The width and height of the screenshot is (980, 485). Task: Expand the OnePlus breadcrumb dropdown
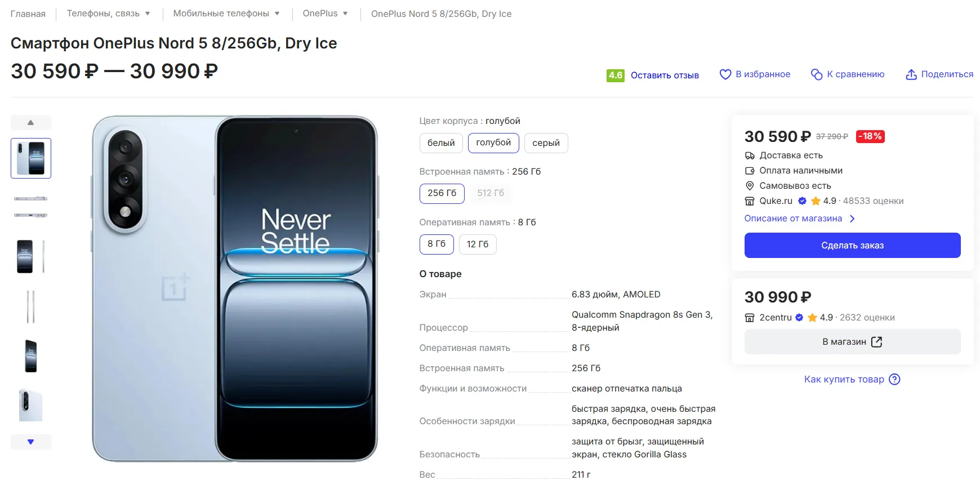(345, 14)
